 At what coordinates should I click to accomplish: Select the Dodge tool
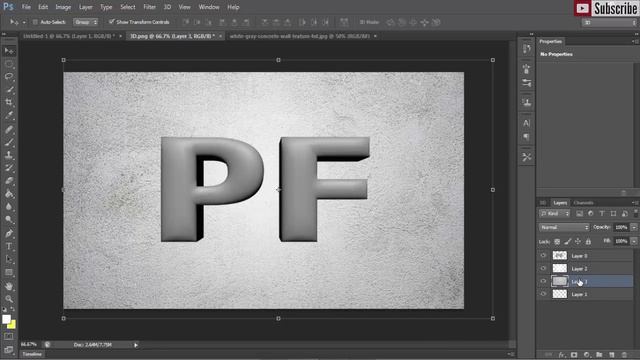coord(9,220)
